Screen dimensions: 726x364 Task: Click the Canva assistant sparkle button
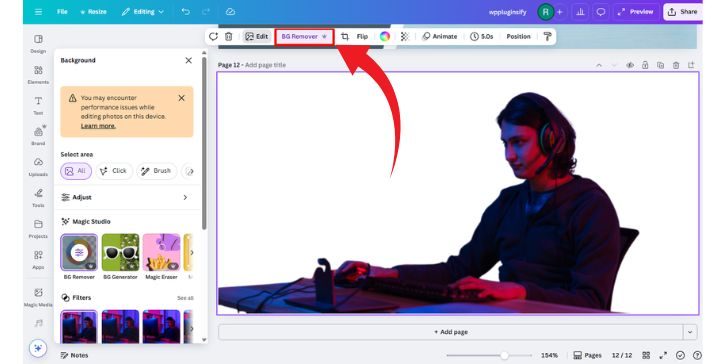coord(38,348)
